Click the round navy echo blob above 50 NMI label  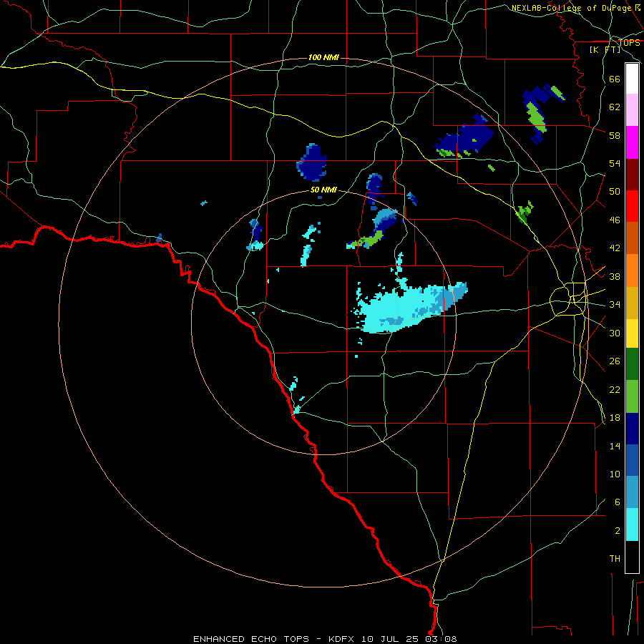(312, 162)
